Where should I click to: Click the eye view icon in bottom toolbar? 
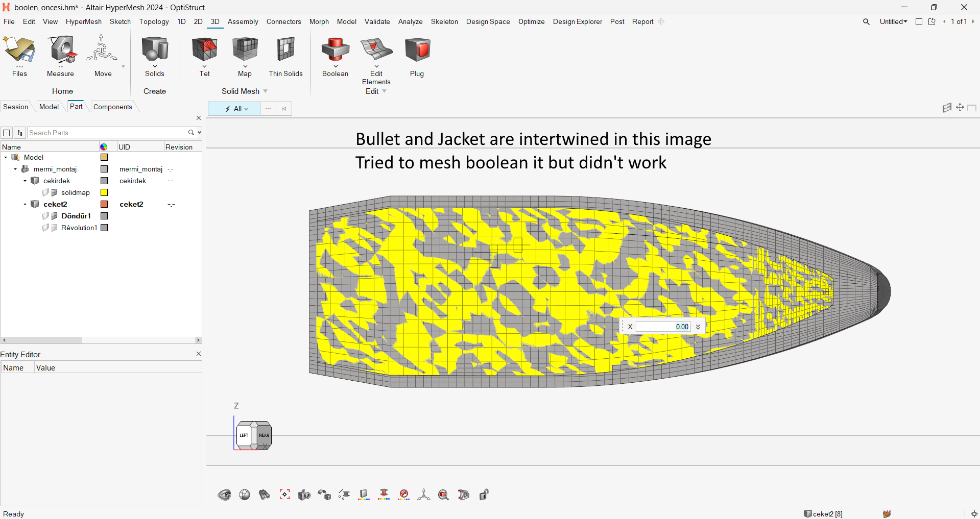(x=224, y=495)
